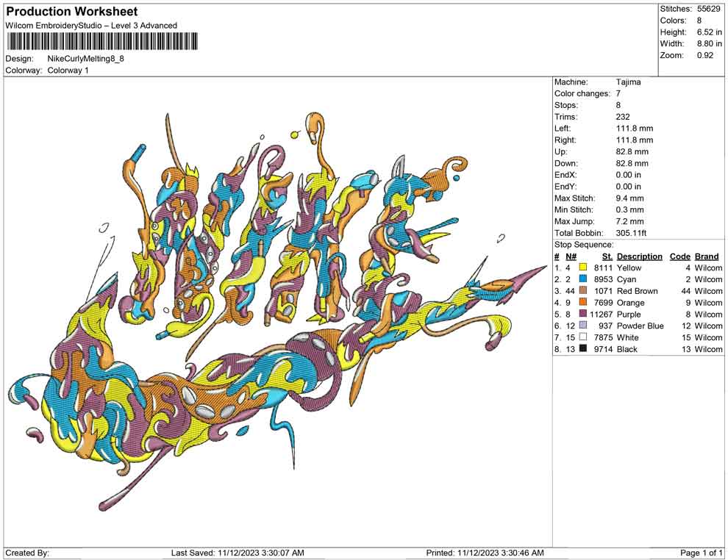728x560 pixels.
Task: Click the 'Colorway 1' value
Action: click(x=68, y=71)
